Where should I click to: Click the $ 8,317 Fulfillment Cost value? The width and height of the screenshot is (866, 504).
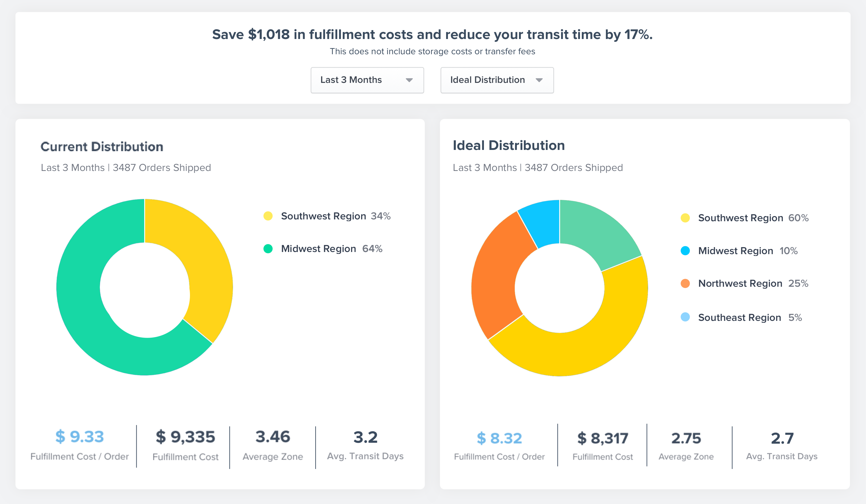(603, 438)
